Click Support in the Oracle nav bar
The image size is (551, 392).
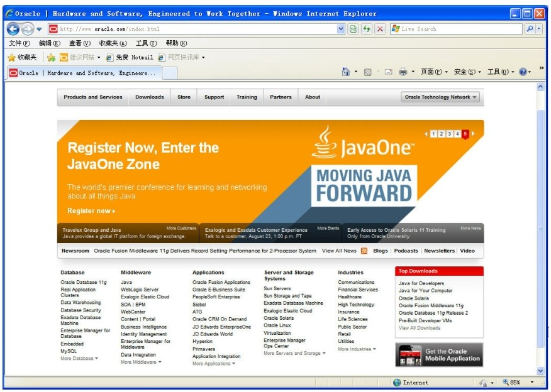tap(214, 97)
